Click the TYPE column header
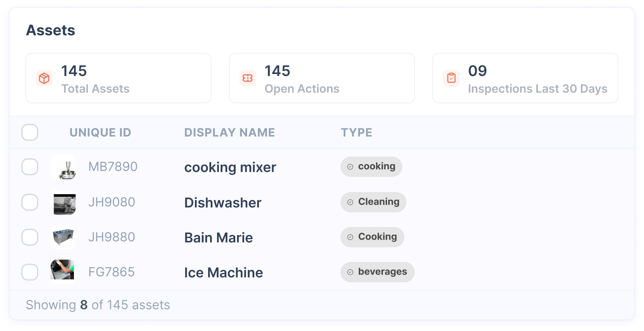 (x=357, y=133)
